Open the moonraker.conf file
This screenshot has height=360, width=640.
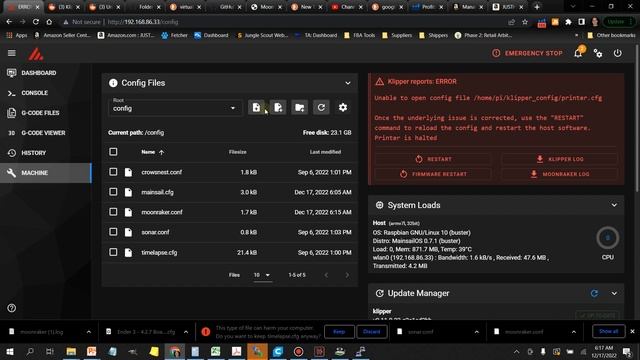point(162,212)
